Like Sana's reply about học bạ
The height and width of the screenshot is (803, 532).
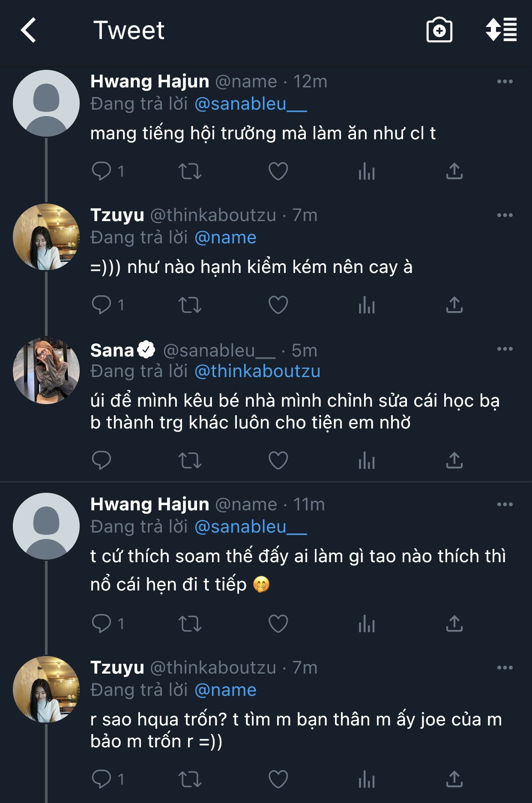coord(278,461)
